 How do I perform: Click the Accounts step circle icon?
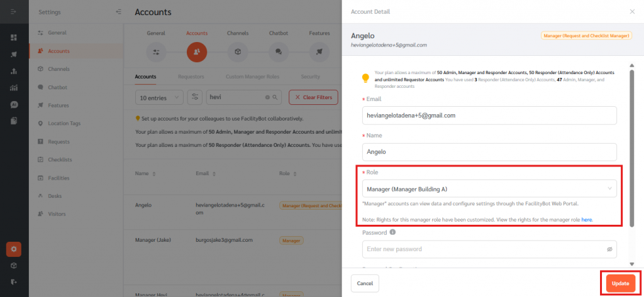[196, 51]
